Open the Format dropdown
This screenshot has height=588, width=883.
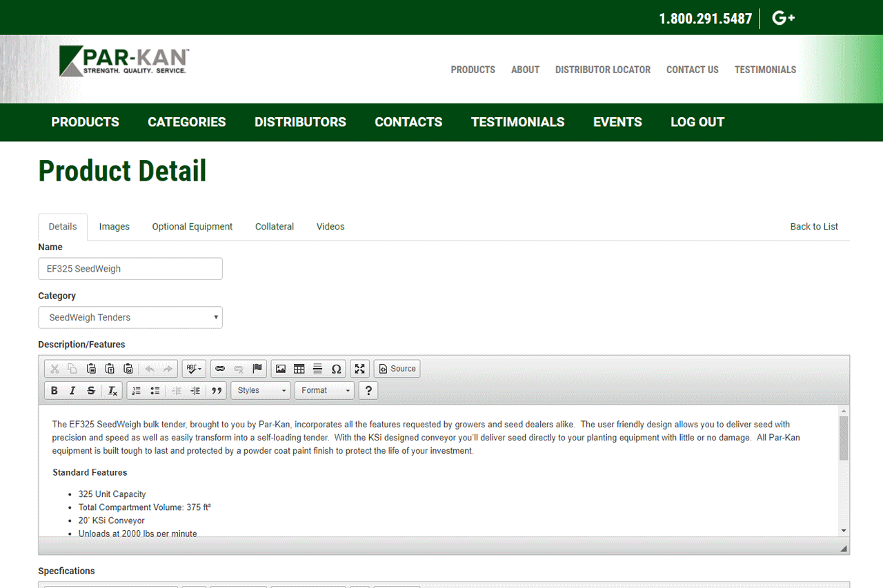click(325, 391)
